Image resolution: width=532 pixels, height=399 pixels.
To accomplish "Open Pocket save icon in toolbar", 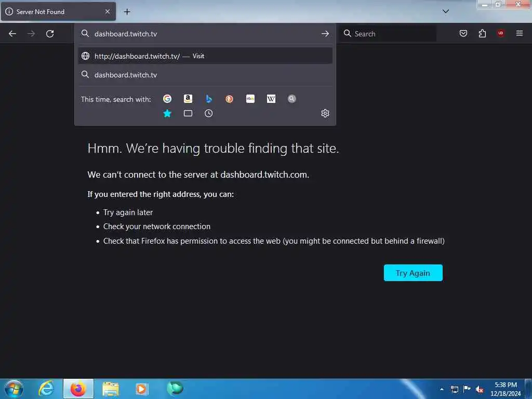I will click(463, 33).
